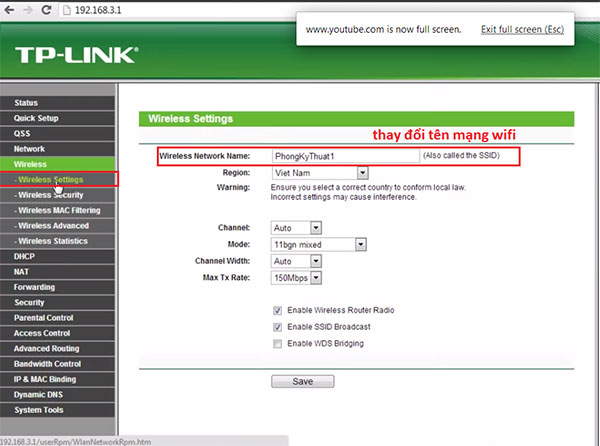The width and height of the screenshot is (600, 446).
Task: Click the Save button
Action: pos(302,382)
